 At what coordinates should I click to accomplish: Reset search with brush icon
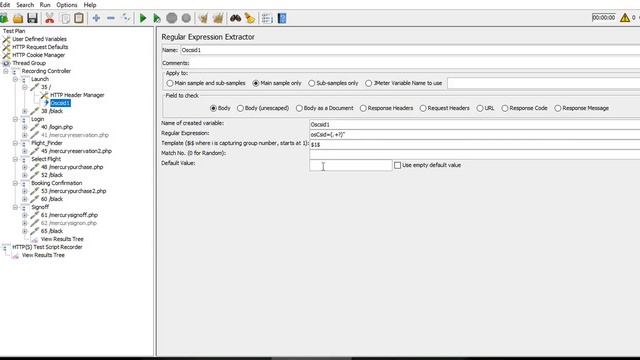pyautogui.click(x=250, y=18)
